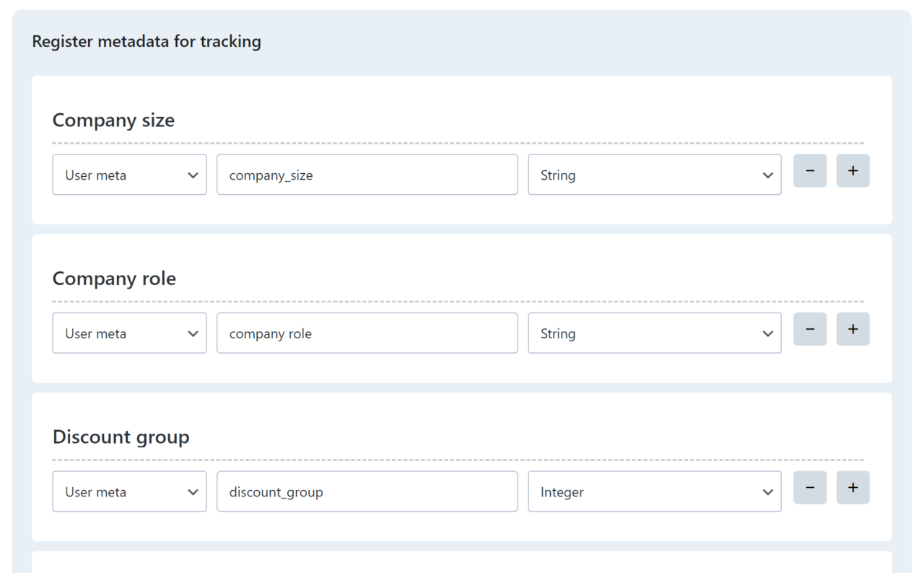This screenshot has width=924, height=573.
Task: Click the plus button in Company size row
Action: point(853,171)
